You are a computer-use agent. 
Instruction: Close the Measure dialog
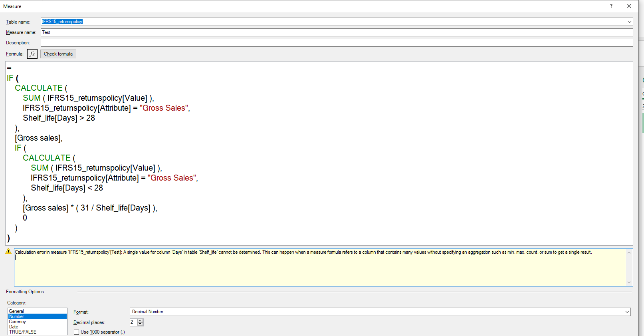(629, 6)
